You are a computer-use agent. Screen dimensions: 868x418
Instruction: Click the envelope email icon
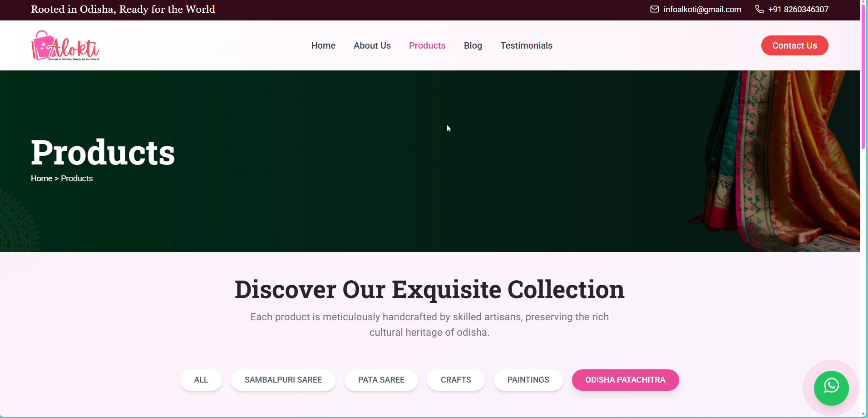point(654,9)
